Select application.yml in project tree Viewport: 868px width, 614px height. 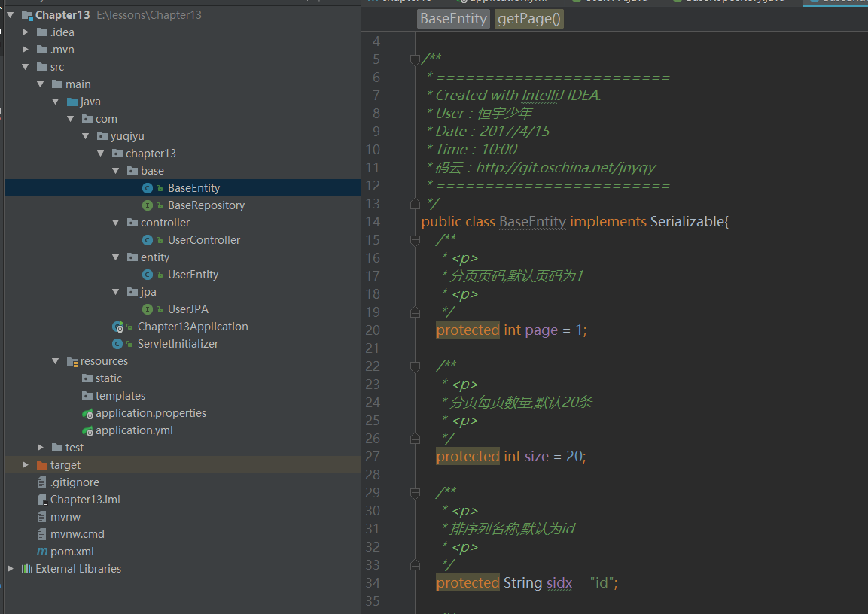click(x=134, y=430)
